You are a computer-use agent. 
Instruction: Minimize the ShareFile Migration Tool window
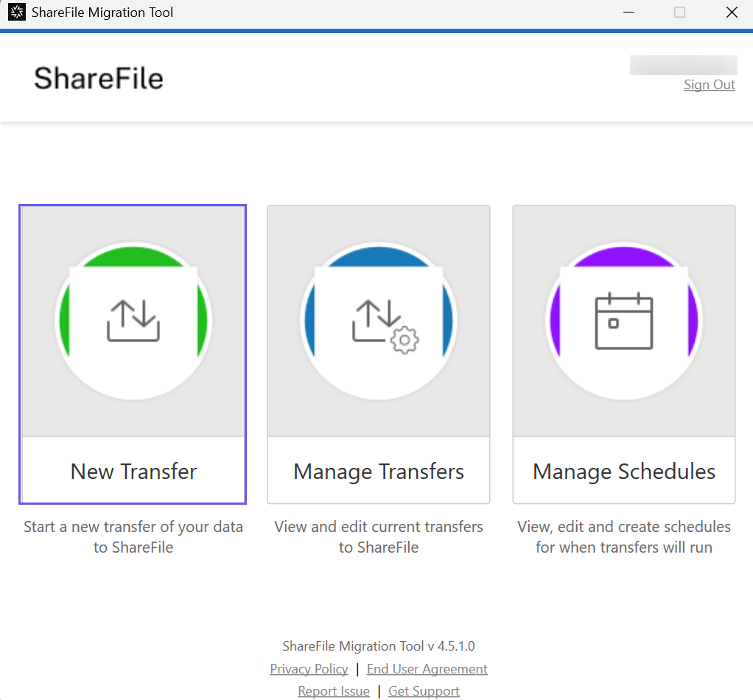pos(628,13)
